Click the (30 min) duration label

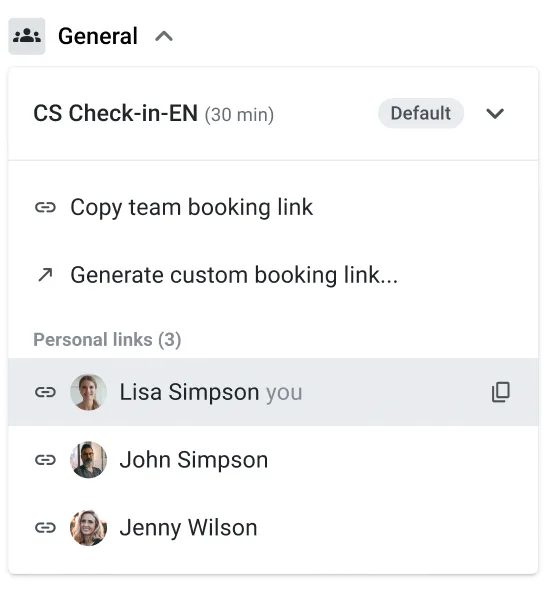pyautogui.click(x=239, y=115)
